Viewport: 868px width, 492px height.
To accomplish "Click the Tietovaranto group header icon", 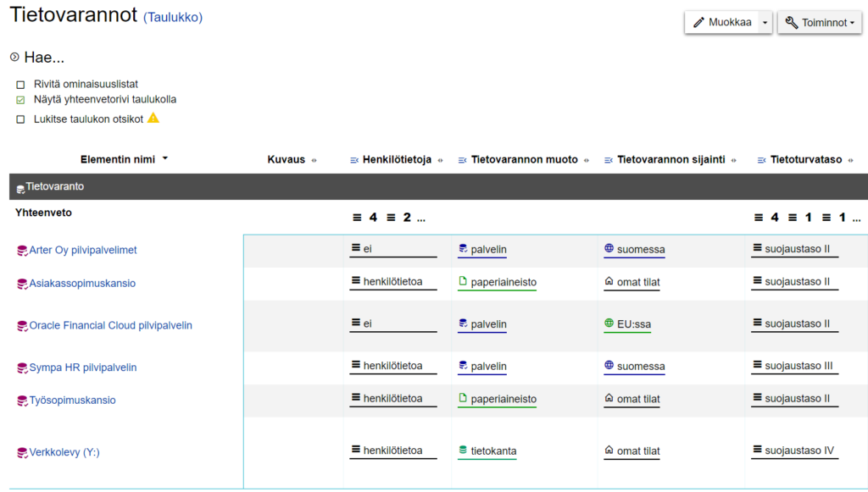I will [x=20, y=189].
